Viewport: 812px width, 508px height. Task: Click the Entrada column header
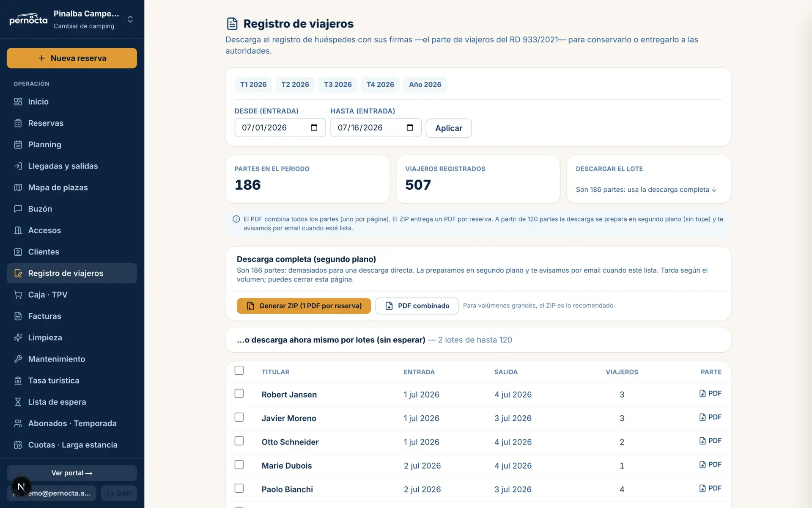419,372
